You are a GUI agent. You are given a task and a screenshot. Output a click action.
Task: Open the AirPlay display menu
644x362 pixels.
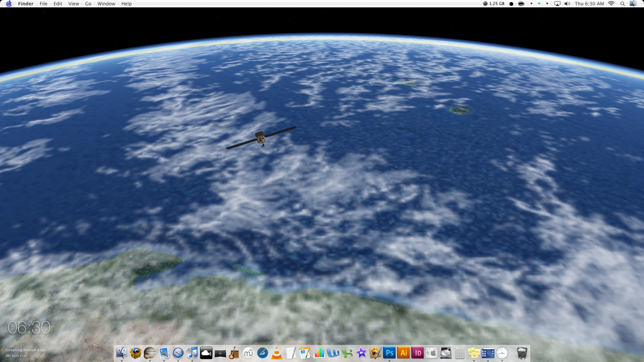[557, 4]
